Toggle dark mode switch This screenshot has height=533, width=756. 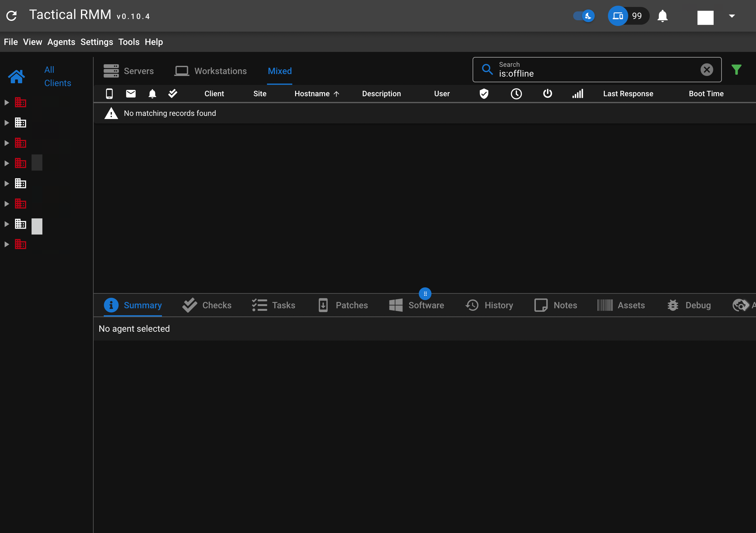pyautogui.click(x=584, y=16)
